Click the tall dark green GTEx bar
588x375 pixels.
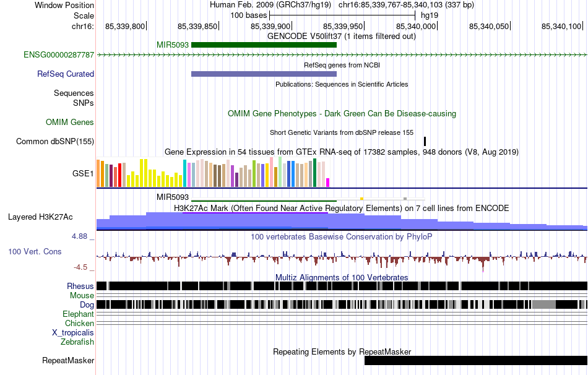tap(314, 173)
